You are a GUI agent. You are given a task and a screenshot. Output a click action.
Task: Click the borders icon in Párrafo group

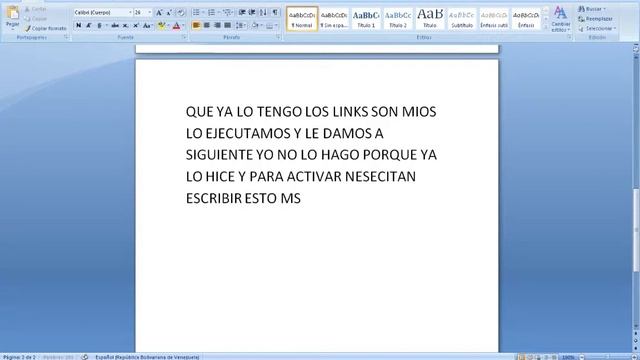tap(269, 26)
